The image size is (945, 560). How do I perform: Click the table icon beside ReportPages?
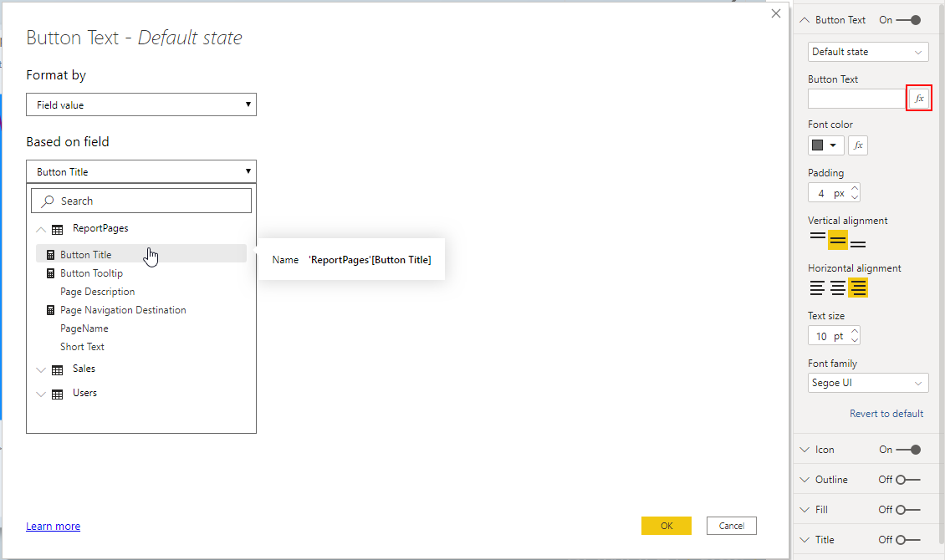(56, 228)
